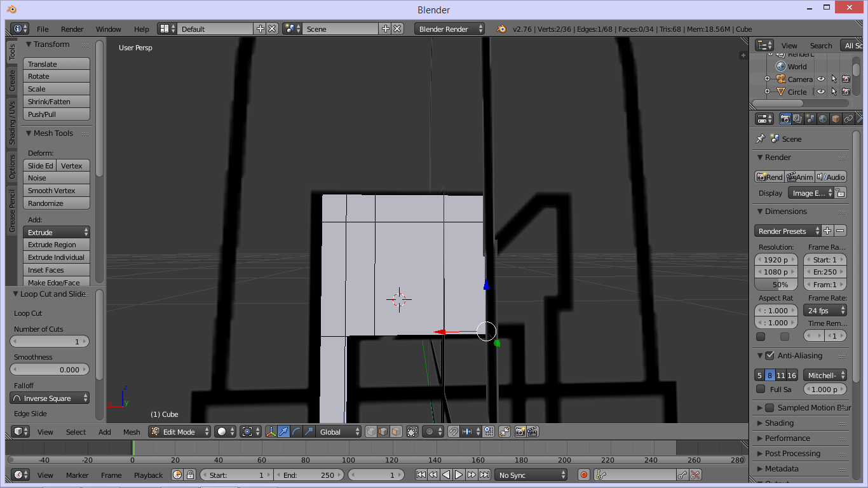The image size is (868, 488).
Task: Select anti-aliasing sample count 16
Action: pyautogui.click(x=792, y=375)
